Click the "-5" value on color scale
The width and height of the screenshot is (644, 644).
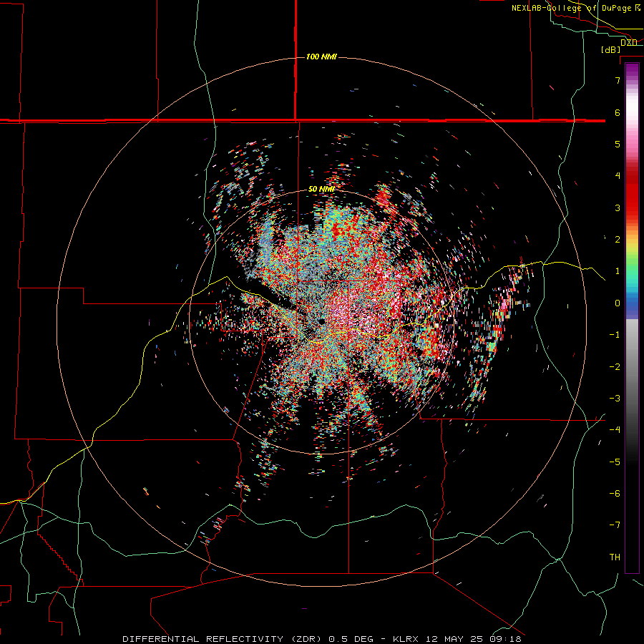click(x=615, y=462)
